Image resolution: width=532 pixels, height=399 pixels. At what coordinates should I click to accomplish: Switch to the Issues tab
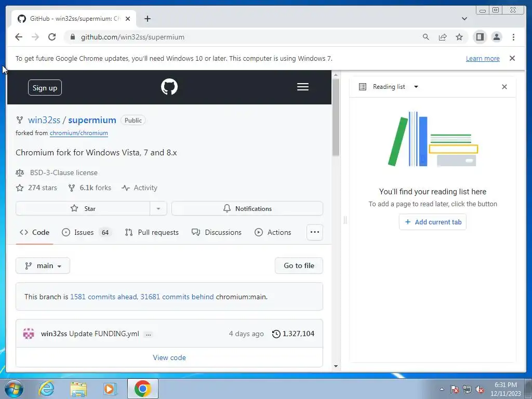[x=87, y=232]
